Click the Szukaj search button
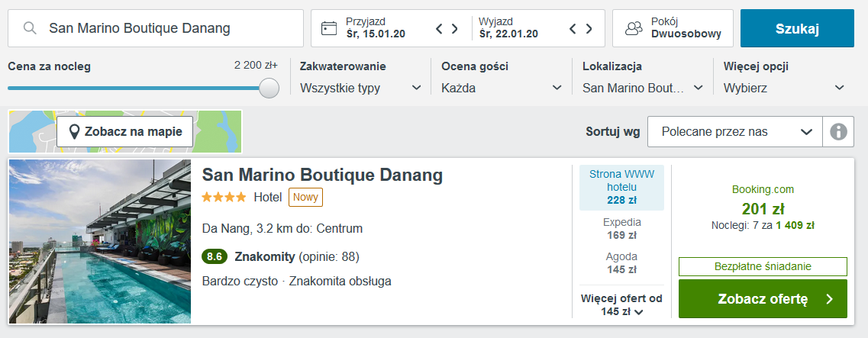The width and height of the screenshot is (868, 338). click(x=797, y=28)
